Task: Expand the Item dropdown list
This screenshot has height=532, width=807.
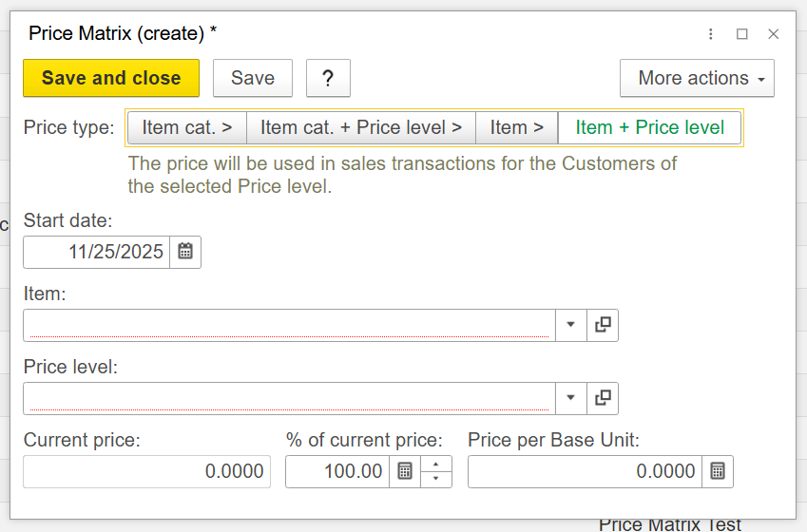Action: pos(570,325)
